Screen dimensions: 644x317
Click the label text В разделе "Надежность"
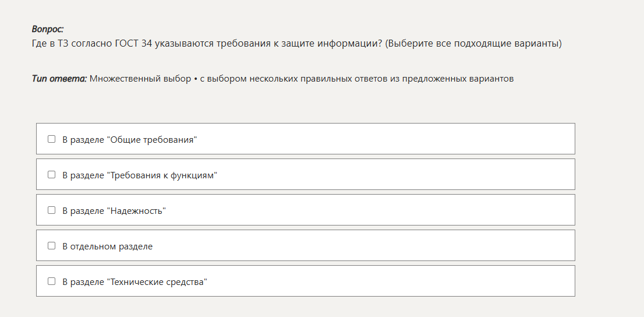114,211
